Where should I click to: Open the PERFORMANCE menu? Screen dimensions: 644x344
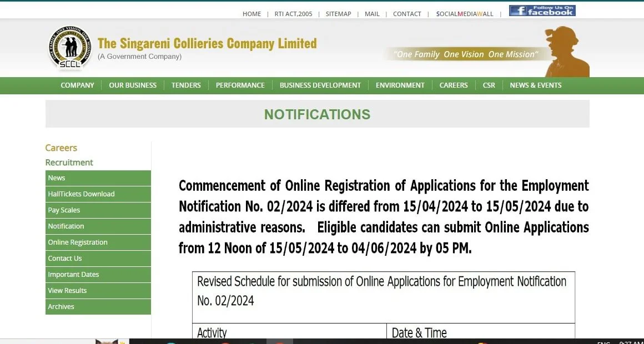pyautogui.click(x=240, y=85)
